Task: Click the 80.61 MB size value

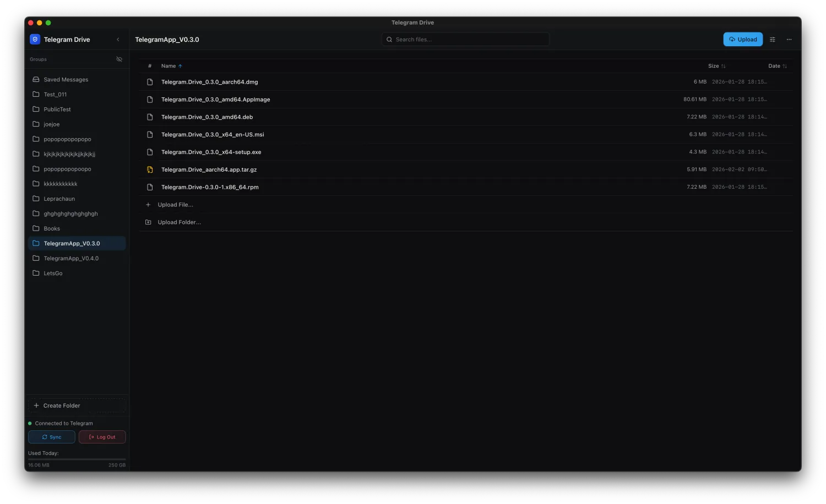Action: (x=695, y=100)
